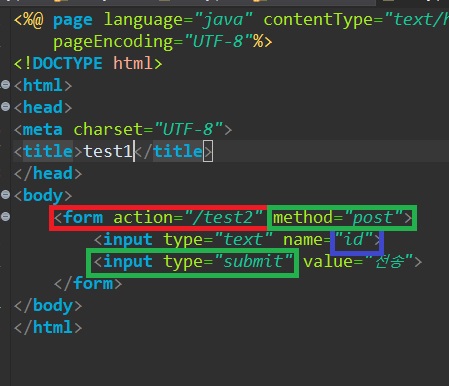This screenshot has height=386, width=449.
Task: Click the opening <html> tag
Action: [43, 85]
